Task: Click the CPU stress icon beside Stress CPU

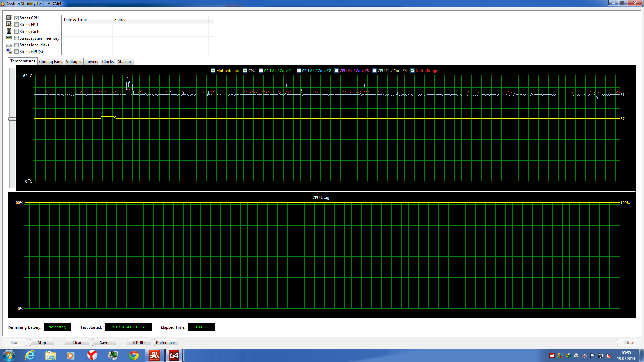Action: click(x=9, y=17)
